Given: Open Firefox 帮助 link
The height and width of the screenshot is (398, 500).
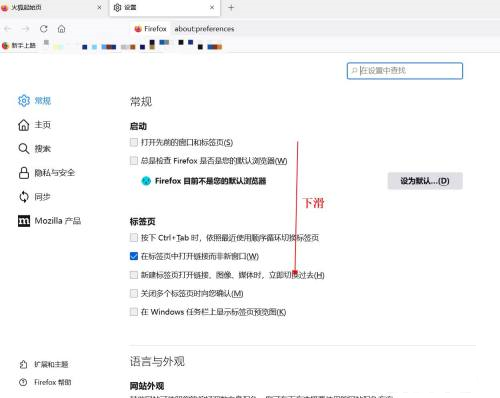Looking at the screenshot, I should pos(45,382).
